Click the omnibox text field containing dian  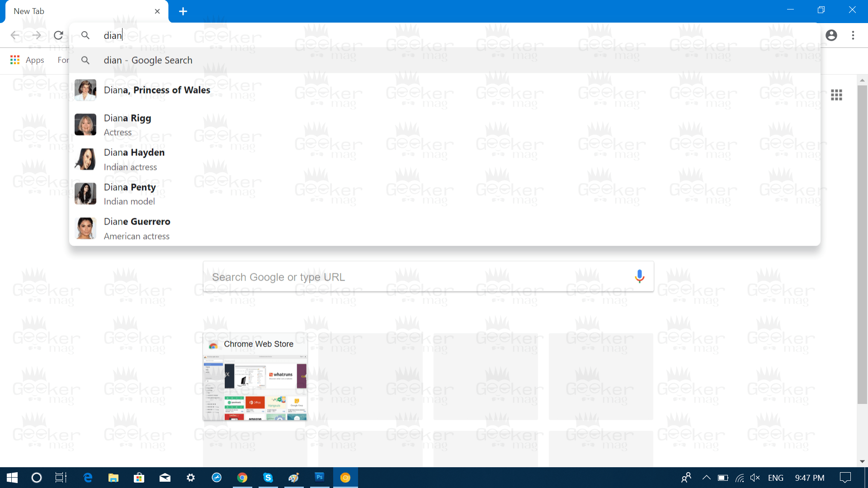click(445, 35)
